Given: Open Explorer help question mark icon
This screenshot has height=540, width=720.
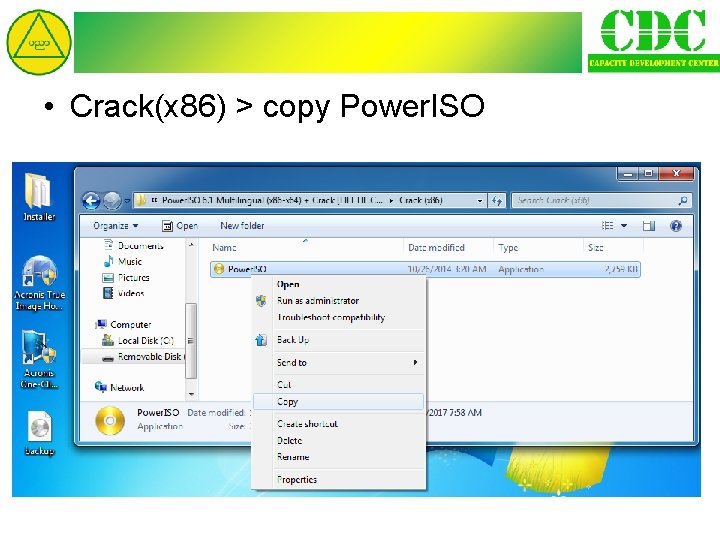Looking at the screenshot, I should 675,225.
